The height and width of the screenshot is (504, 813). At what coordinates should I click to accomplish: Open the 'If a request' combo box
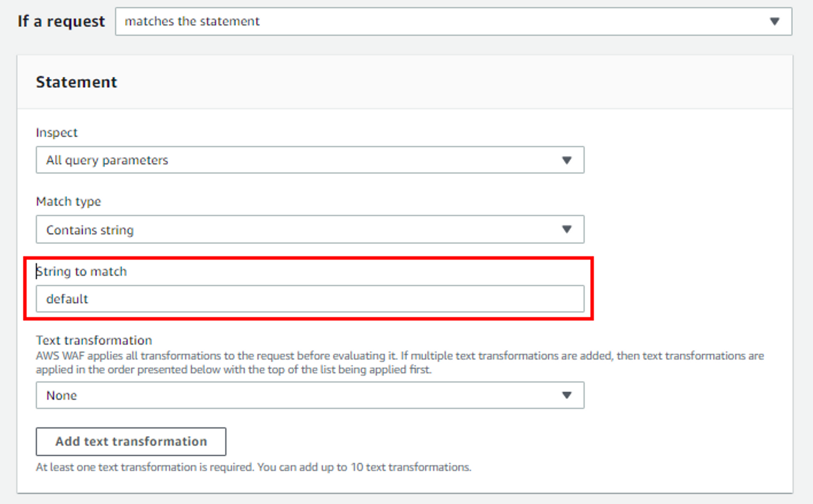pos(453,21)
